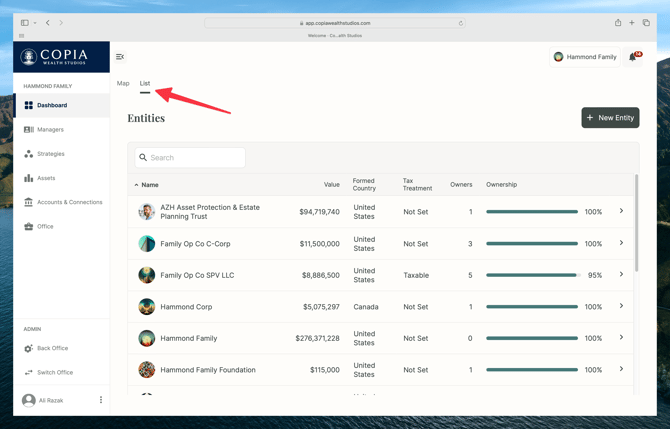Click the Safari address bar
Image resolution: width=670 pixels, height=429 pixels.
tap(335, 23)
